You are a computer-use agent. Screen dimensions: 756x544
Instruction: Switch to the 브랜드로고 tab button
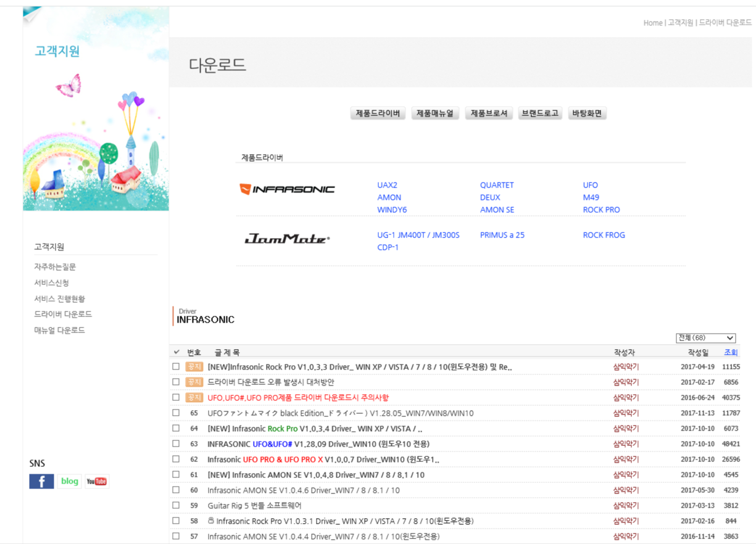point(540,113)
